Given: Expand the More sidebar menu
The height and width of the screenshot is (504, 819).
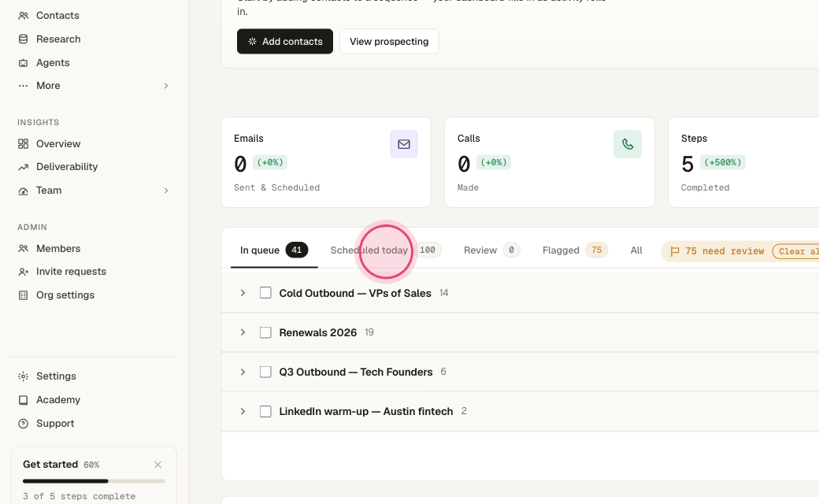Looking at the screenshot, I should 166,86.
